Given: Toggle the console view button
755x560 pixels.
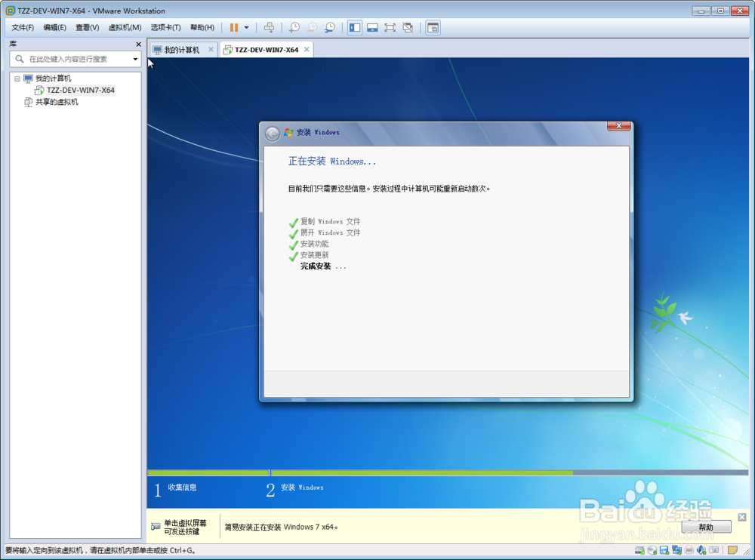Looking at the screenshot, I should (x=433, y=27).
